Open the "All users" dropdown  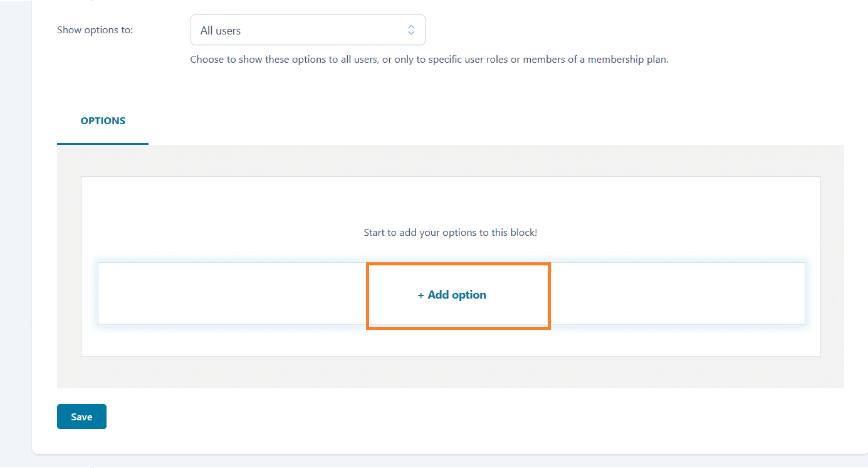coord(308,30)
